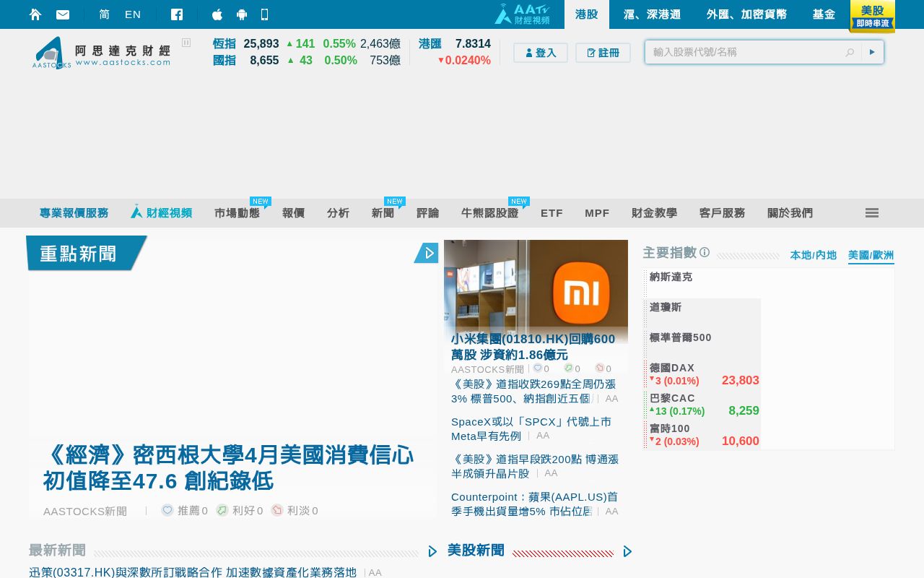924x578 pixels.
Task: Expand the hamburger menu on navigation bar
Action: pyautogui.click(x=872, y=212)
